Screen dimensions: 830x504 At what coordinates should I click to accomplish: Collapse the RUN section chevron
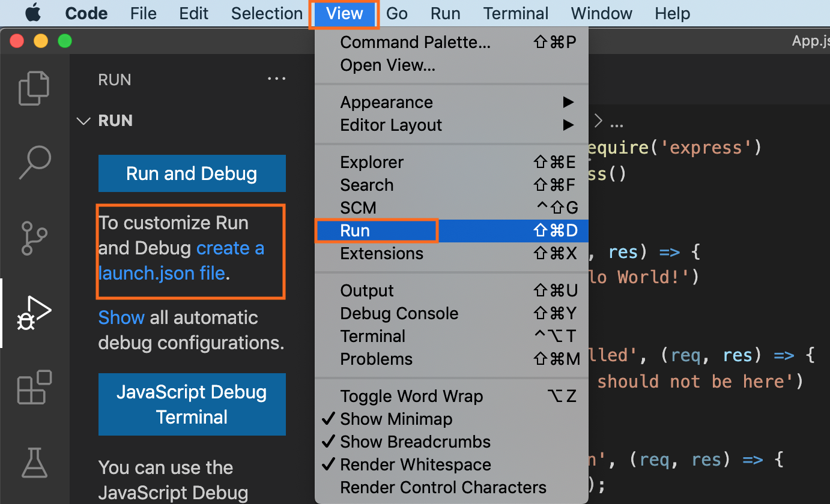pyautogui.click(x=83, y=121)
